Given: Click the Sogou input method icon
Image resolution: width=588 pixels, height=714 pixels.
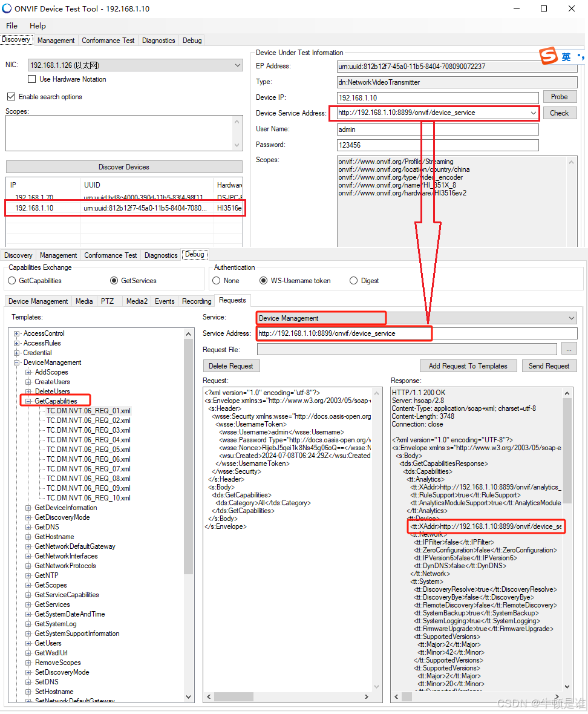Looking at the screenshot, I should tap(549, 56).
